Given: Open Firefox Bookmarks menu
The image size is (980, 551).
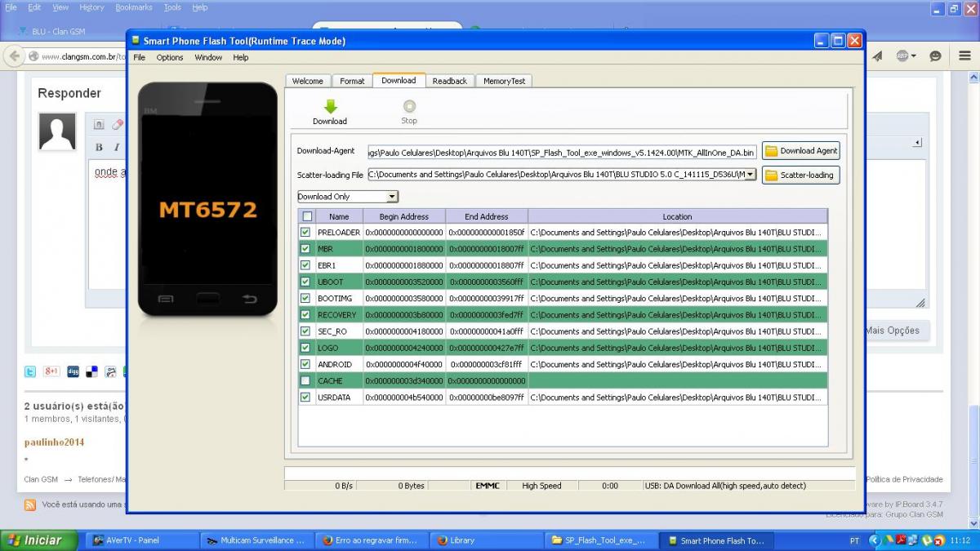Looking at the screenshot, I should click(x=134, y=7).
